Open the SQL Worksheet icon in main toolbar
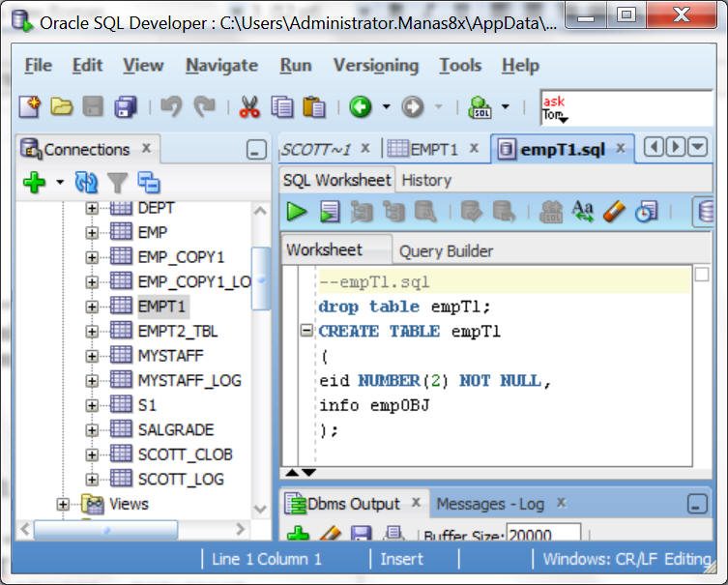The height and width of the screenshot is (585, 728). point(480,106)
